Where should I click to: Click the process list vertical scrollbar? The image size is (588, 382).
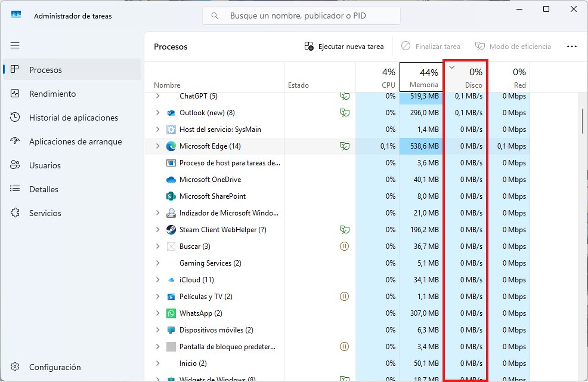(x=583, y=121)
